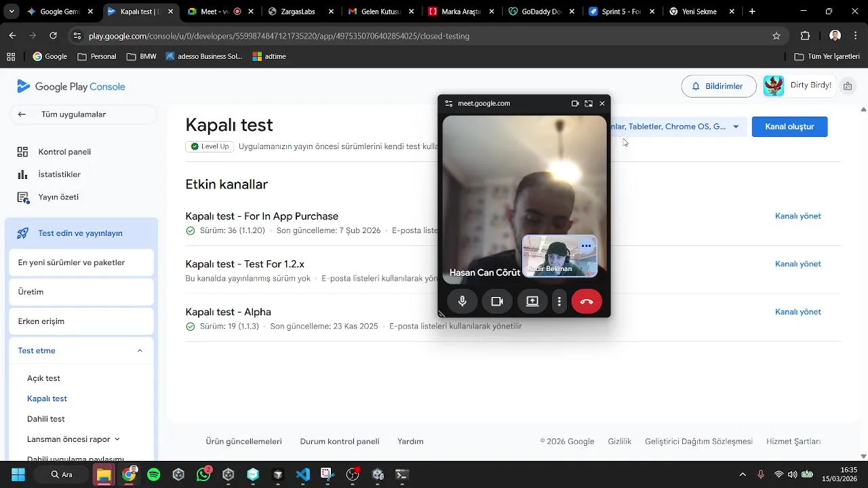End the Meet call with red button
868x488 pixels.
(x=587, y=302)
